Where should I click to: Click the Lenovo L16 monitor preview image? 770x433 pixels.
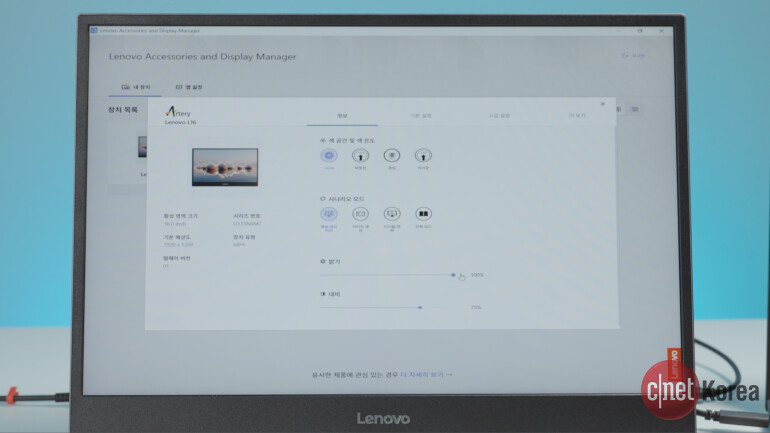225,167
